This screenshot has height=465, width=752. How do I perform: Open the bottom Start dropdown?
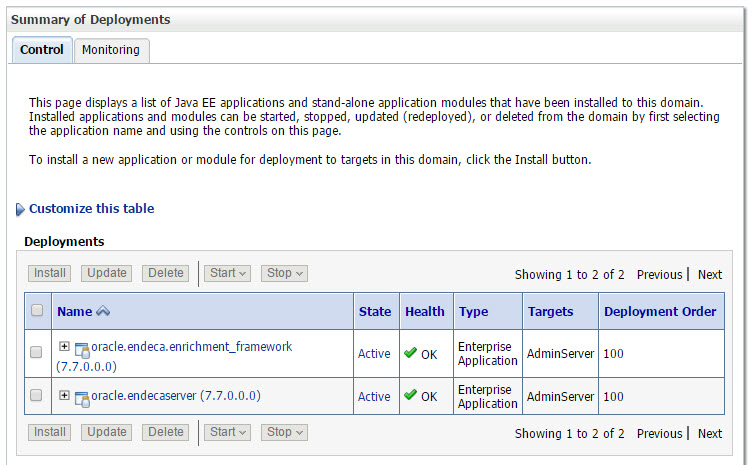click(x=227, y=432)
